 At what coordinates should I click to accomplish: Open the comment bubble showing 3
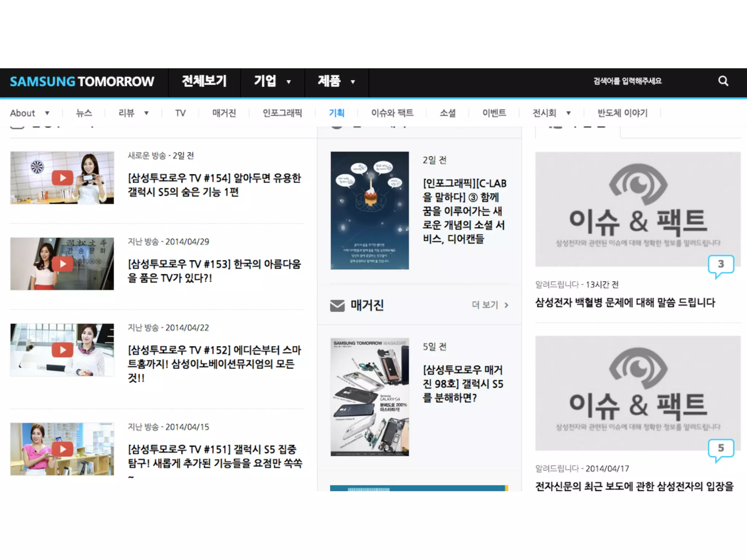(720, 265)
